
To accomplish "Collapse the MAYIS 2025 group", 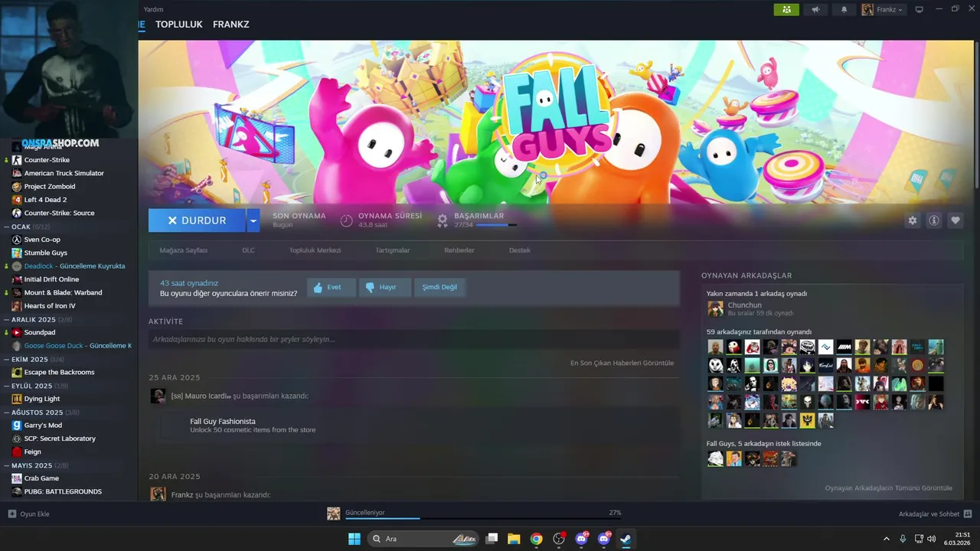I will (x=37, y=465).
